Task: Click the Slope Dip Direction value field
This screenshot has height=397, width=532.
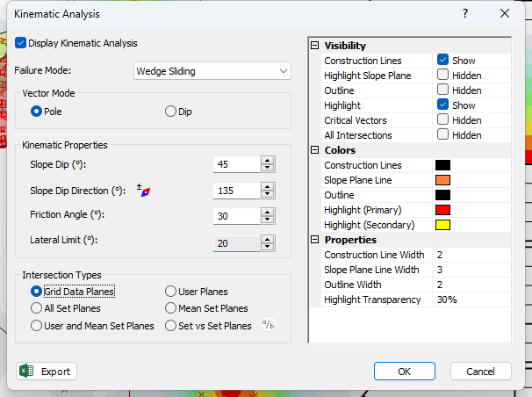Action: [236, 191]
